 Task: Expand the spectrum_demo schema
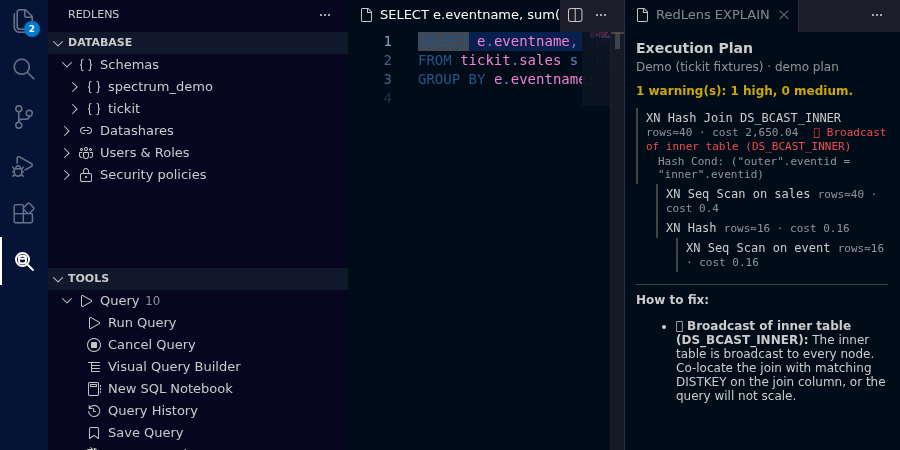coord(75,87)
